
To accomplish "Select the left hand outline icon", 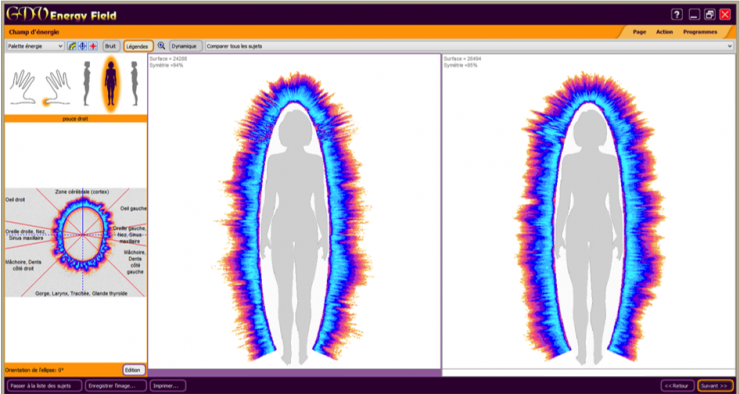I will pyautogui.click(x=23, y=87).
